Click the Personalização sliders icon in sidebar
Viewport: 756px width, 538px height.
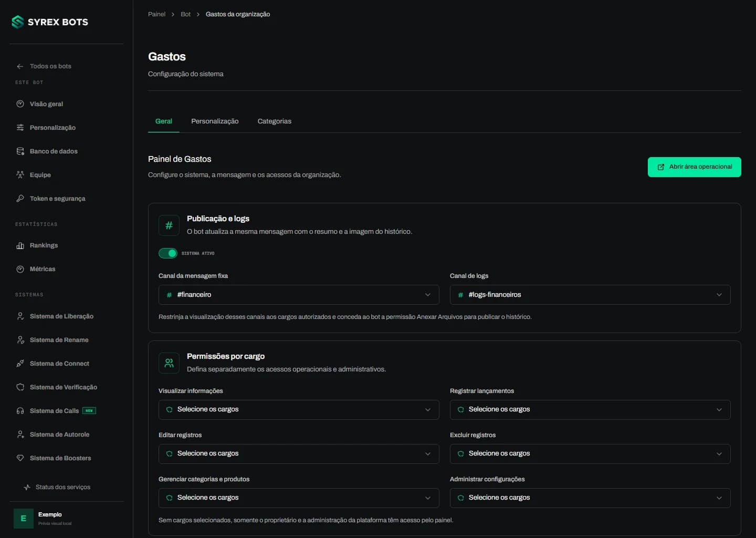click(x=20, y=128)
